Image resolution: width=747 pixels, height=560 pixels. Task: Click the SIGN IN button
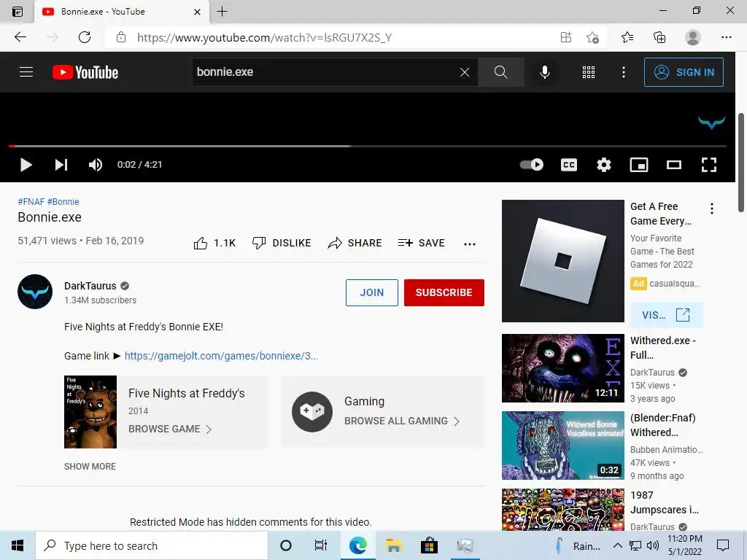(x=684, y=72)
